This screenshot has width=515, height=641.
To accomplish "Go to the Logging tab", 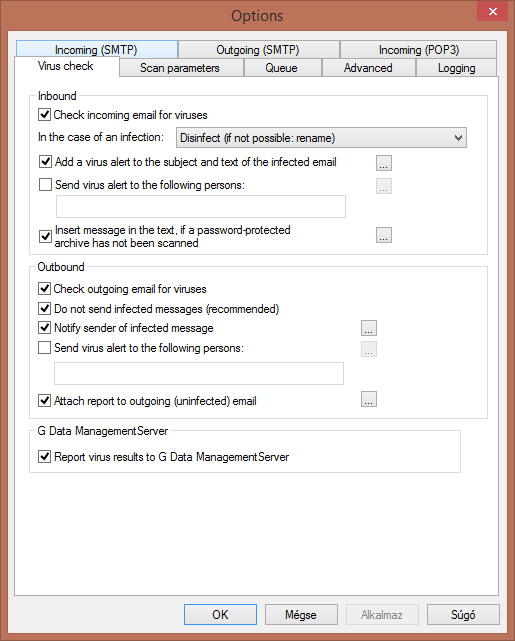I will (x=457, y=68).
